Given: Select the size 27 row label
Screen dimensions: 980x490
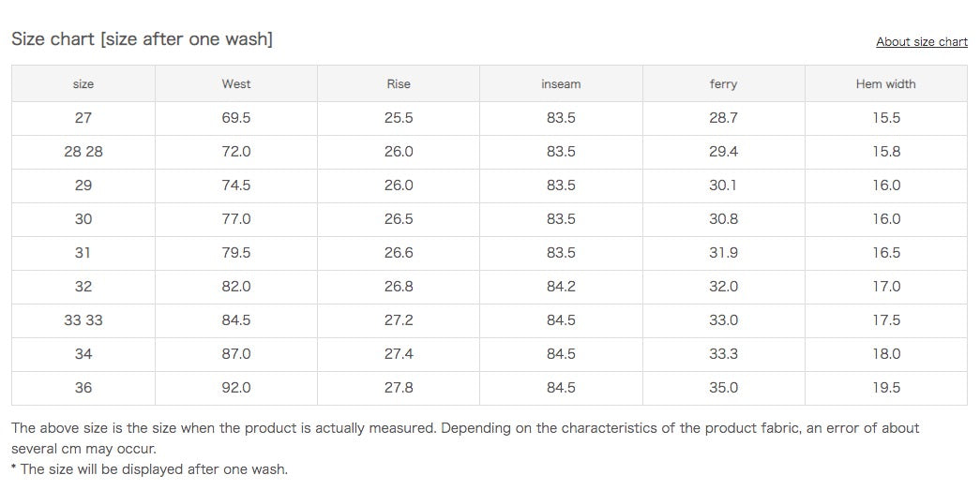Looking at the screenshot, I should tap(83, 118).
